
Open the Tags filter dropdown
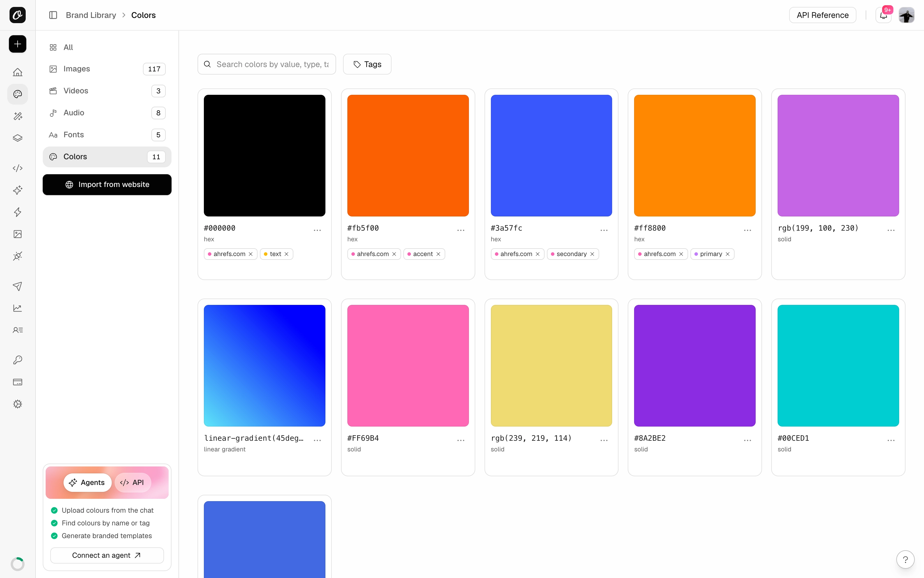(367, 64)
